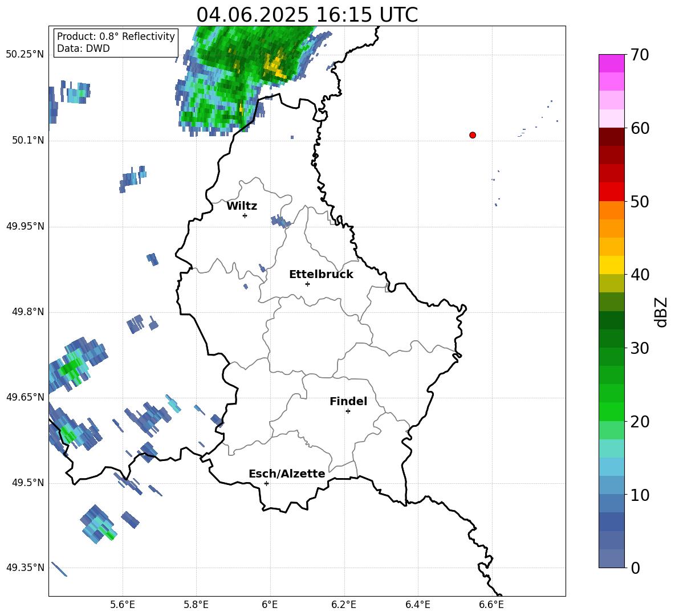Click the yellow high-reflectivity core in the northern storm
The height and width of the screenshot is (616, 675).
coord(275,67)
